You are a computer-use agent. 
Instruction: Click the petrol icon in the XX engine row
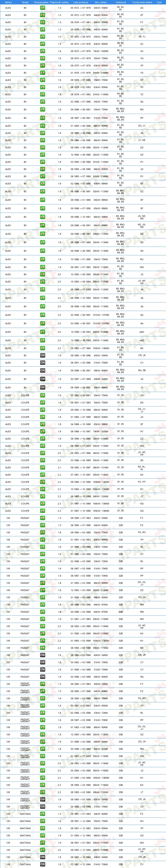(x=42, y=51)
